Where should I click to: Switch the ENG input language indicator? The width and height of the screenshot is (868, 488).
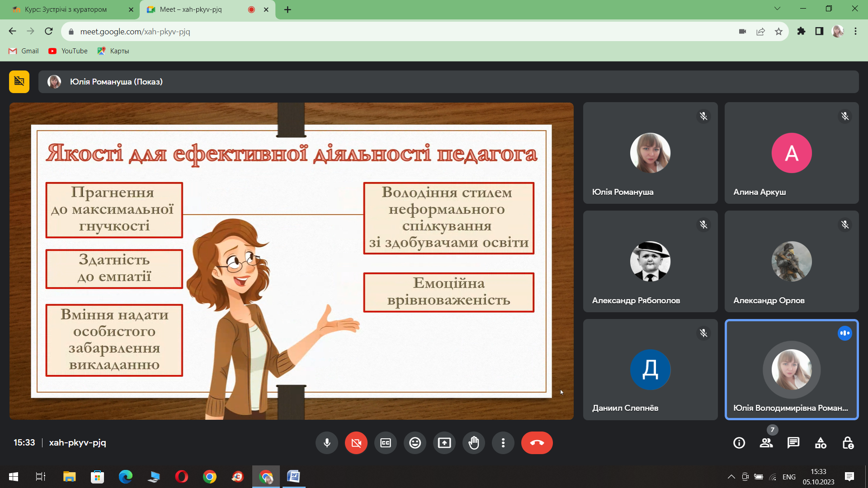coord(789,477)
